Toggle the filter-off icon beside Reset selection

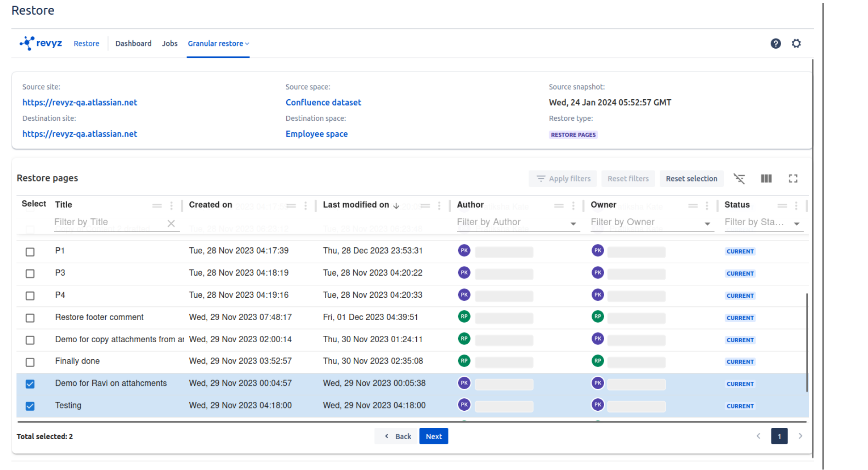pos(739,179)
